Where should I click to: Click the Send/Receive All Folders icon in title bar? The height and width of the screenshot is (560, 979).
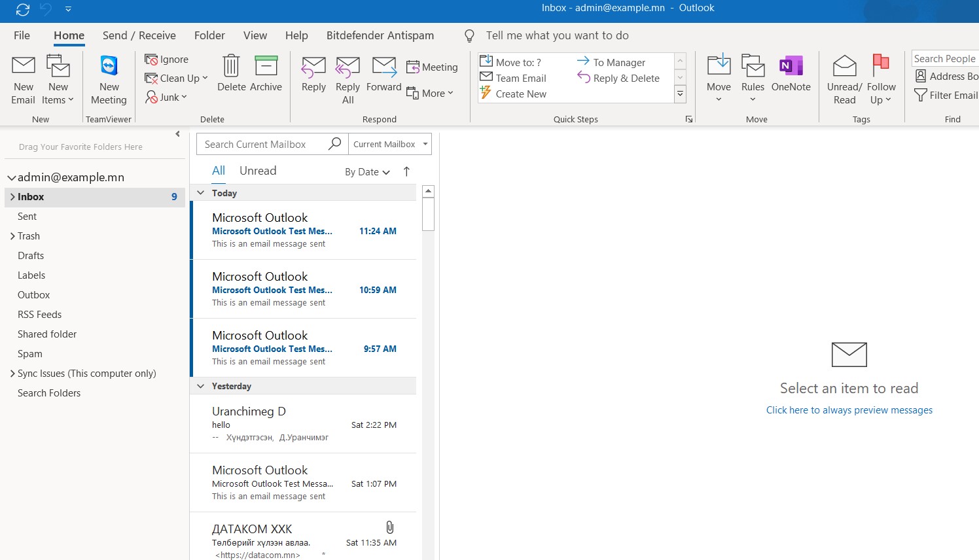[23, 9]
